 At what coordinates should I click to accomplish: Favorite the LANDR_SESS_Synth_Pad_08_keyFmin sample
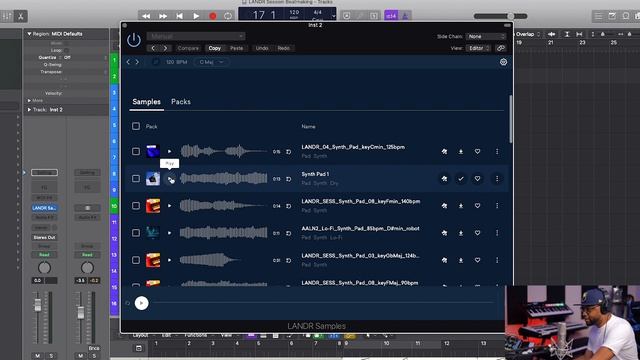point(477,206)
